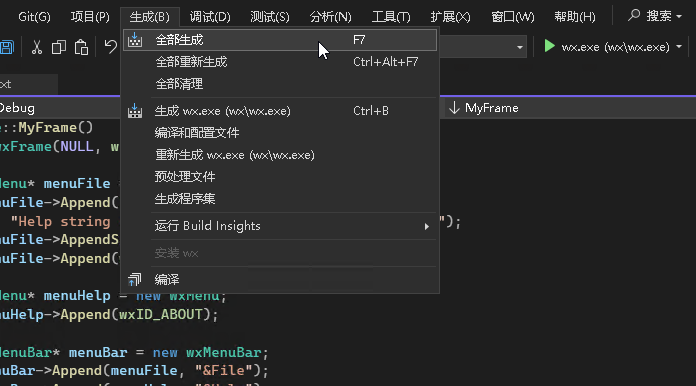Expand the run target dropdown arrow
The image size is (696, 386).
[x=679, y=47]
